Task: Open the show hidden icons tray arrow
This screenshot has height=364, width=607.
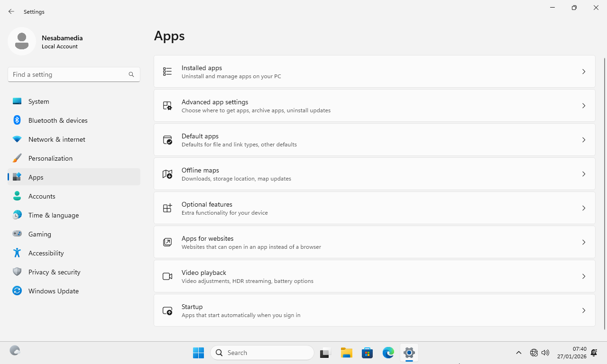Action: coord(519,353)
